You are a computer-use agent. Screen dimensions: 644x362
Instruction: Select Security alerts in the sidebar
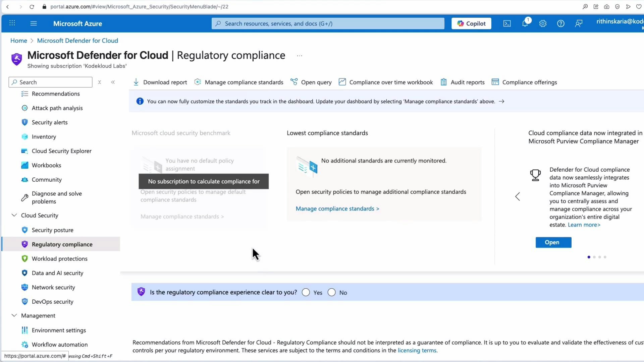50,122
